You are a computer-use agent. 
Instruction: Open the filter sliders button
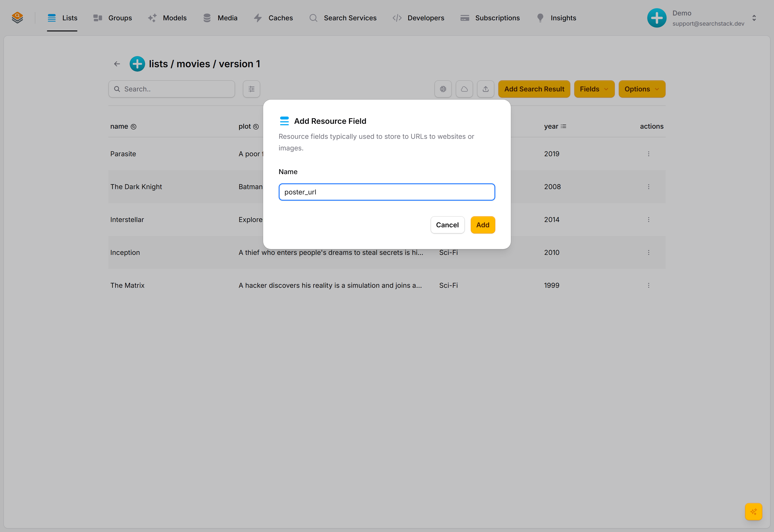click(251, 89)
